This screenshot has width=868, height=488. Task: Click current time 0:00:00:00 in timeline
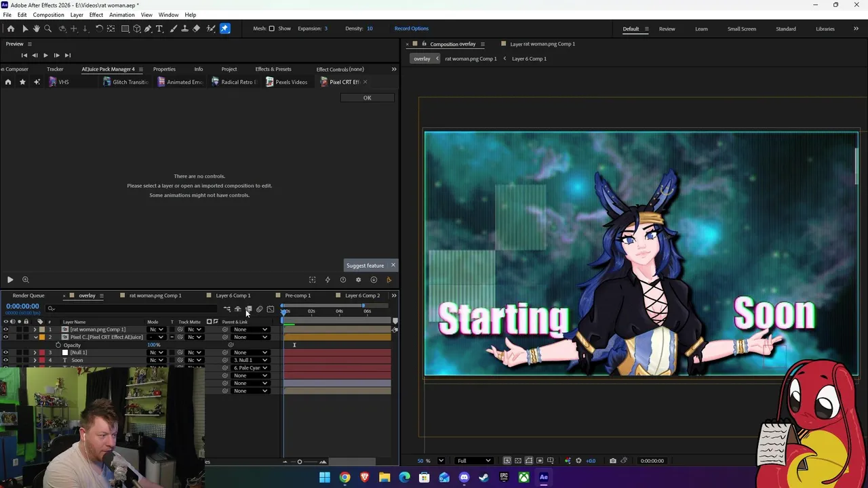click(x=22, y=306)
